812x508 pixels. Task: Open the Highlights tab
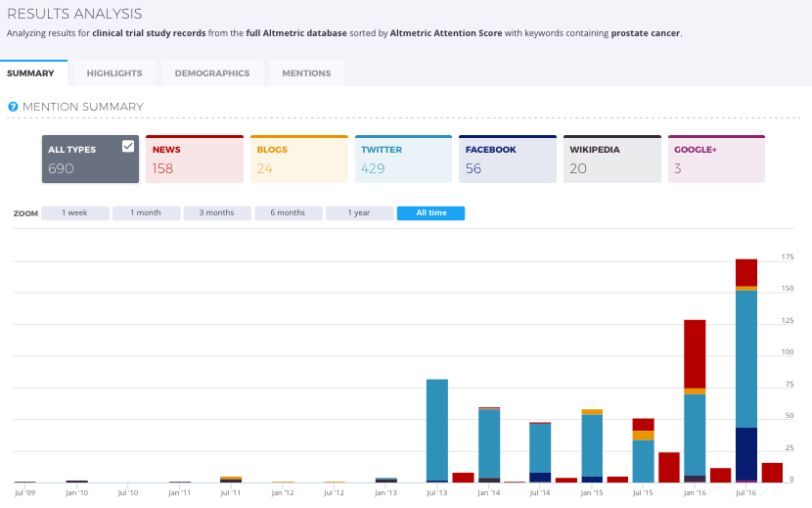pyautogui.click(x=114, y=73)
